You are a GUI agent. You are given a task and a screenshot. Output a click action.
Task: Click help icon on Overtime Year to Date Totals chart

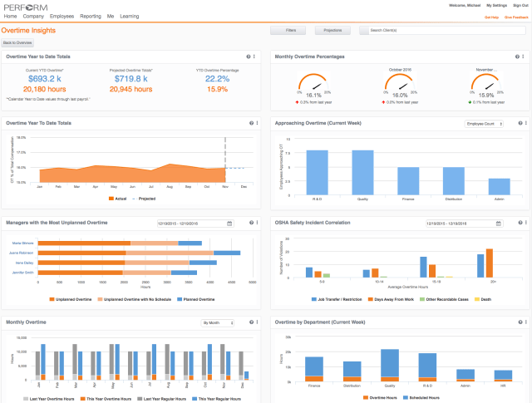[249, 123]
